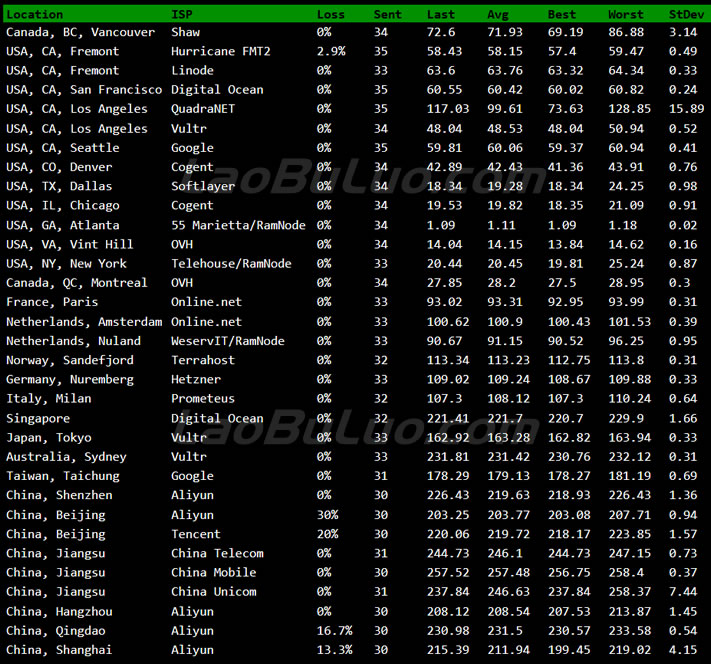The height and width of the screenshot is (664, 711).
Task: Click 55 Marietta/RamNode ISP entry
Action: pyautogui.click(x=238, y=225)
